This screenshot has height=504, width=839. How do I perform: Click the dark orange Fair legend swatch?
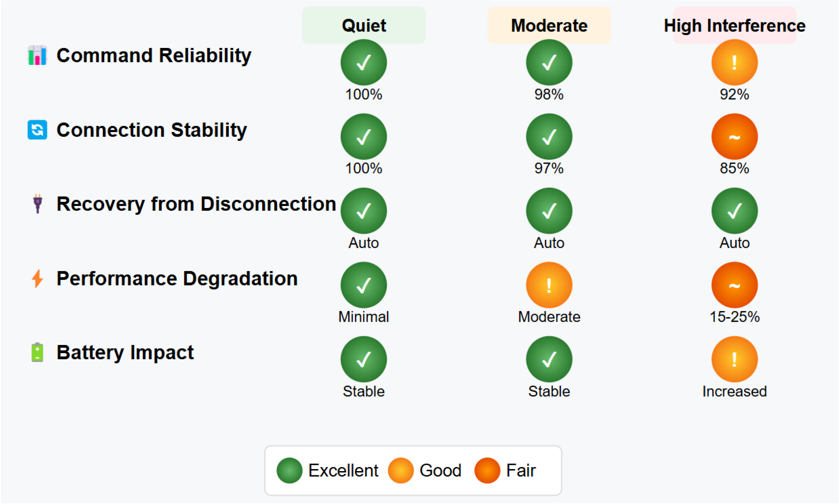pyautogui.click(x=487, y=470)
